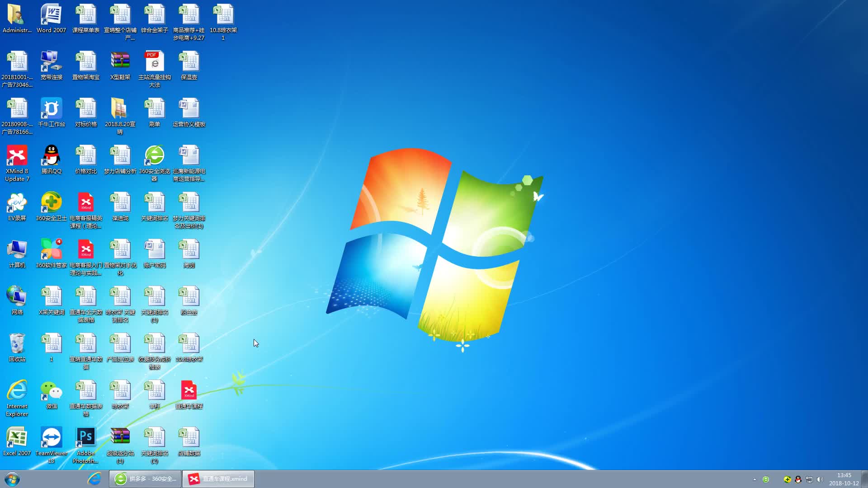Select the 运营协议模板 Word document
Image resolution: width=868 pixels, height=488 pixels.
[189, 113]
